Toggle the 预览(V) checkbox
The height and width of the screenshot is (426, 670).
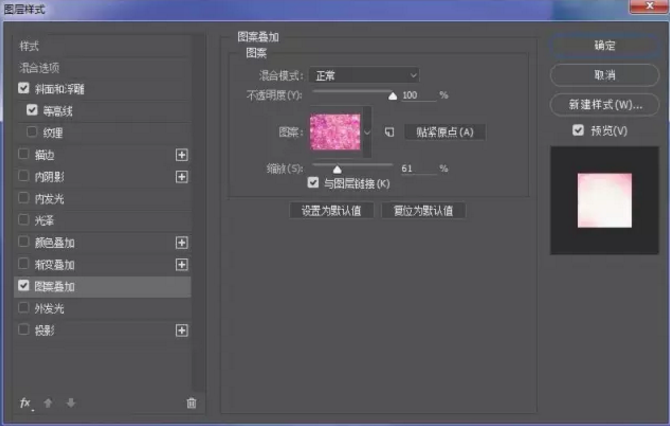pos(578,130)
